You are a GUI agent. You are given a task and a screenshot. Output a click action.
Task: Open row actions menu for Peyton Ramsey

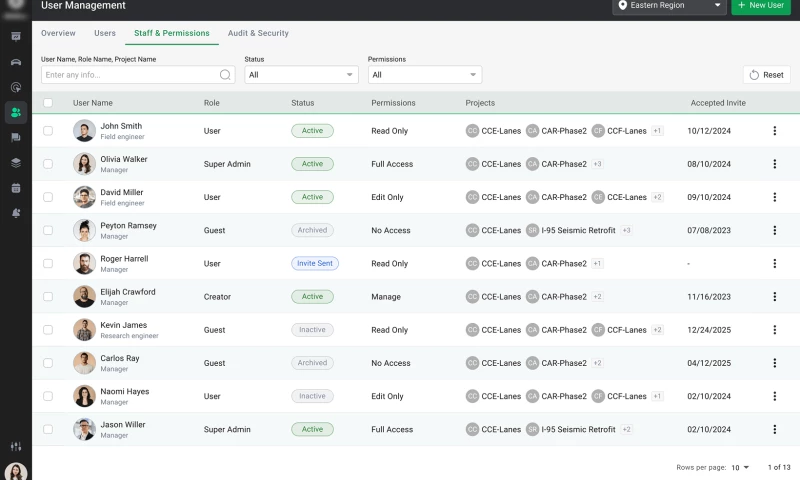pyautogui.click(x=774, y=230)
